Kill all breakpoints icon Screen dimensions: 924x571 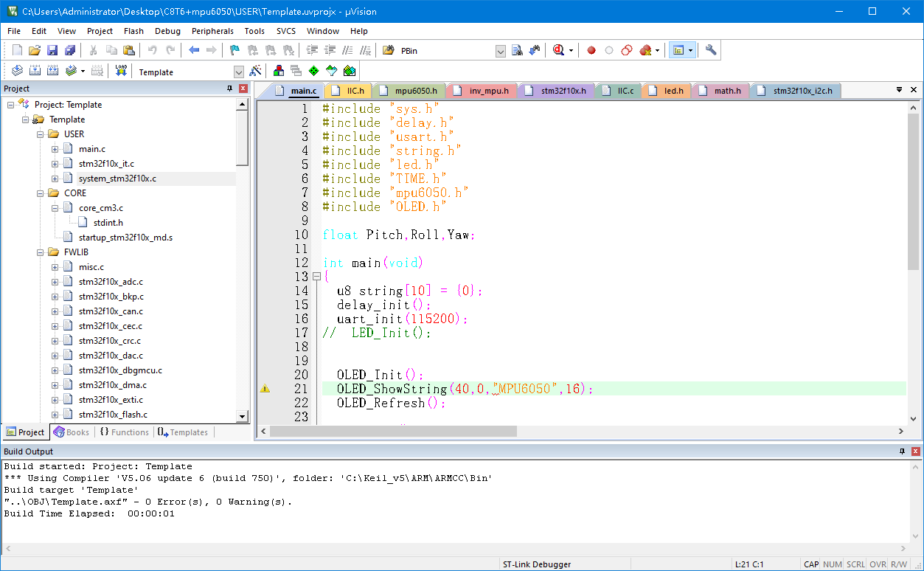pyautogui.click(x=645, y=50)
